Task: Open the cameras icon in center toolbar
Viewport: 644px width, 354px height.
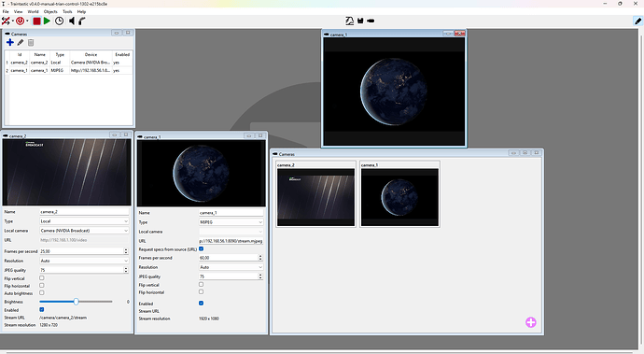Action: pos(371,21)
